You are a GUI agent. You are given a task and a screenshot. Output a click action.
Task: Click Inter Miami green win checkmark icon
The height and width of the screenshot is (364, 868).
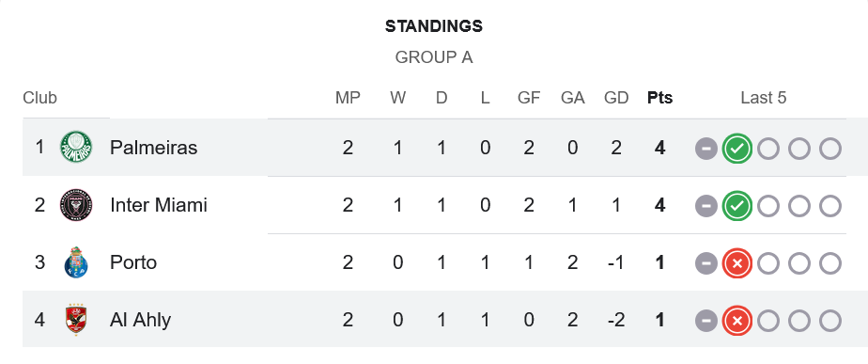pos(736,206)
